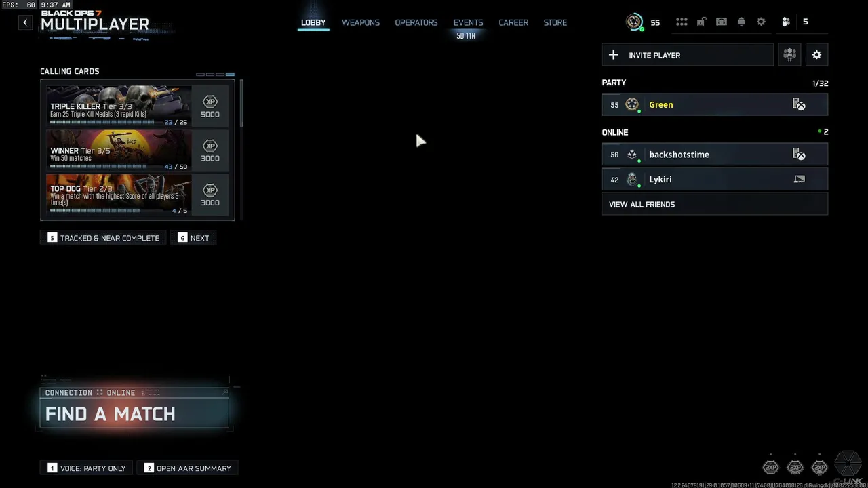Viewport: 868px width, 488px height.
Task: Open the top bar settings gear
Action: pyautogui.click(x=761, y=22)
